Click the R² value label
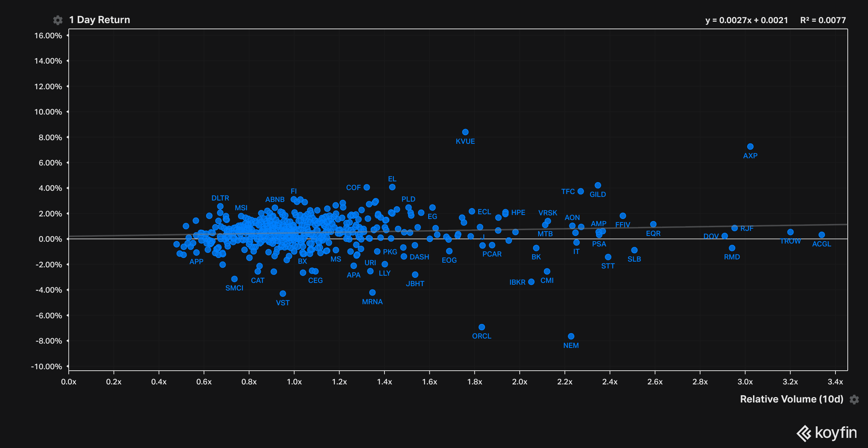The height and width of the screenshot is (448, 868). pos(823,20)
